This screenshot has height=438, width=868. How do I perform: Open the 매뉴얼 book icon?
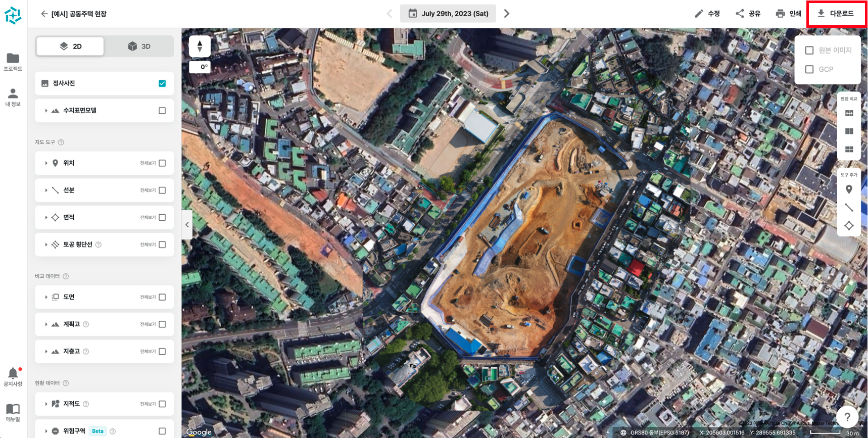[x=13, y=409]
